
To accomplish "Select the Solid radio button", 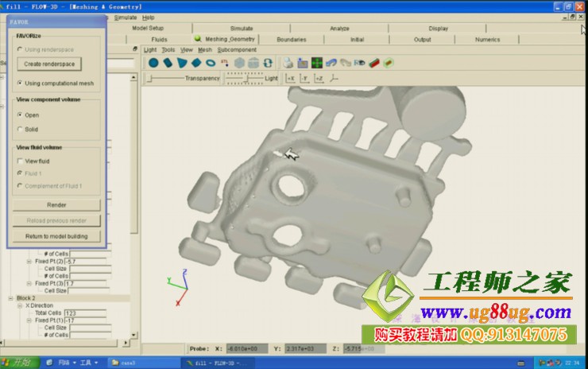I will [x=20, y=129].
